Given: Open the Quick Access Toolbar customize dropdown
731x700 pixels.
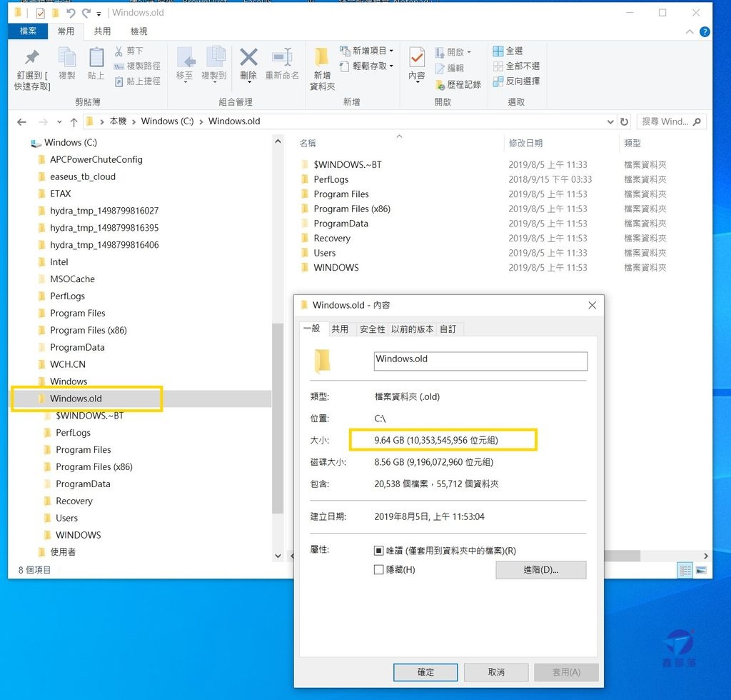Looking at the screenshot, I should [x=99, y=14].
